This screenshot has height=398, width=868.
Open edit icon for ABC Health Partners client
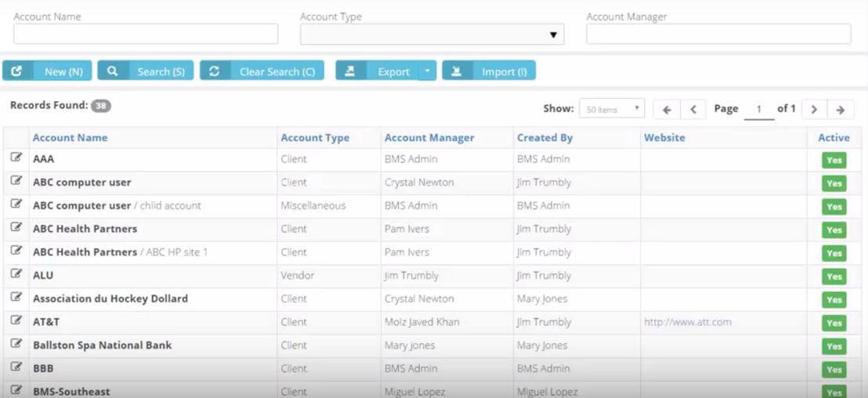(16, 227)
